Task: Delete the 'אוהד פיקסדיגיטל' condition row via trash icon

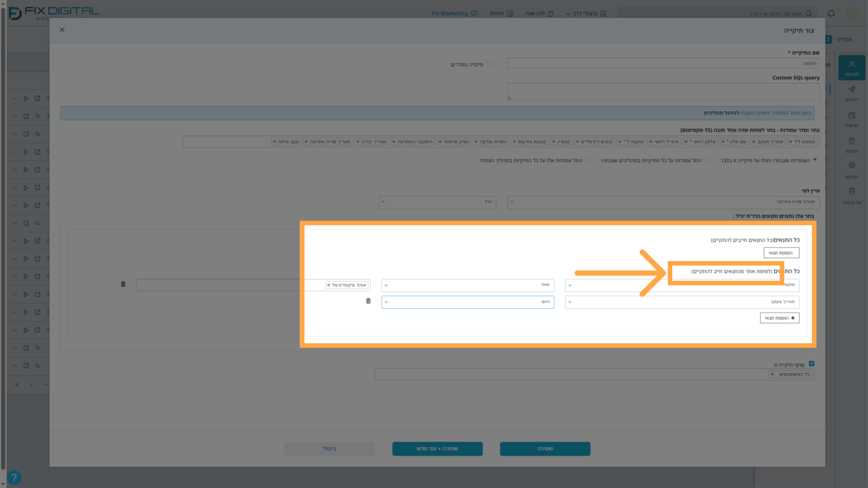Action: (x=123, y=284)
